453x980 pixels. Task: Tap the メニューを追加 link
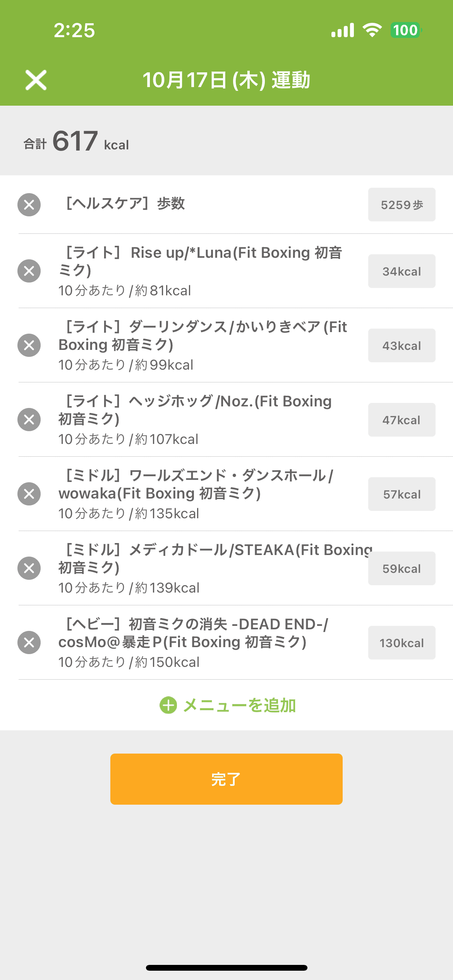[x=239, y=705]
